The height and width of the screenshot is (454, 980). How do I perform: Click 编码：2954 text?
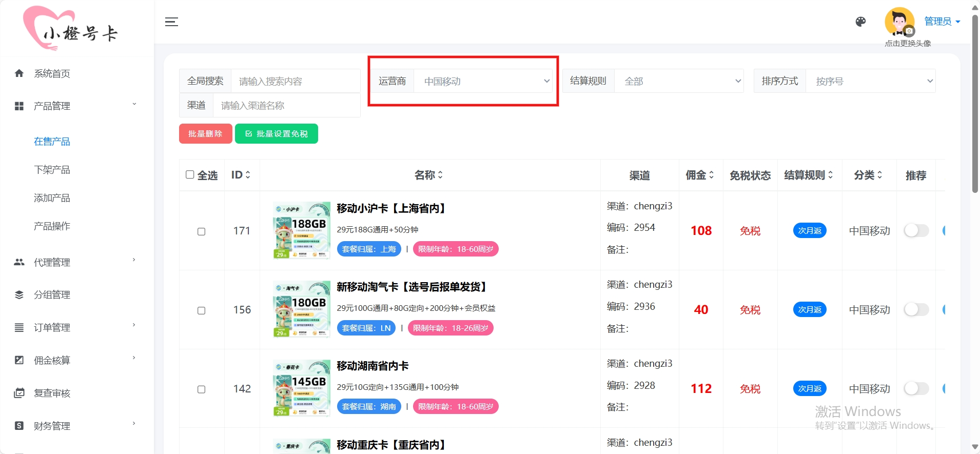(631, 227)
